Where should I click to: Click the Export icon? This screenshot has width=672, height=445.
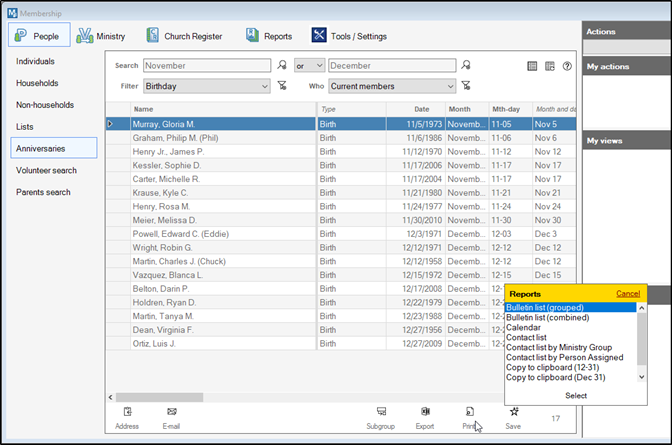pyautogui.click(x=425, y=412)
